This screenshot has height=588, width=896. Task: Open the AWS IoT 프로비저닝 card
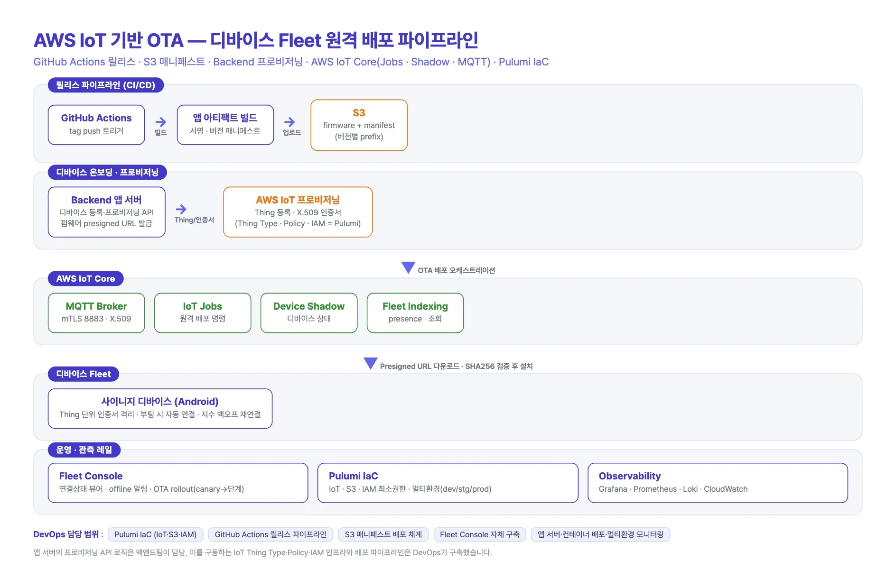[298, 212]
